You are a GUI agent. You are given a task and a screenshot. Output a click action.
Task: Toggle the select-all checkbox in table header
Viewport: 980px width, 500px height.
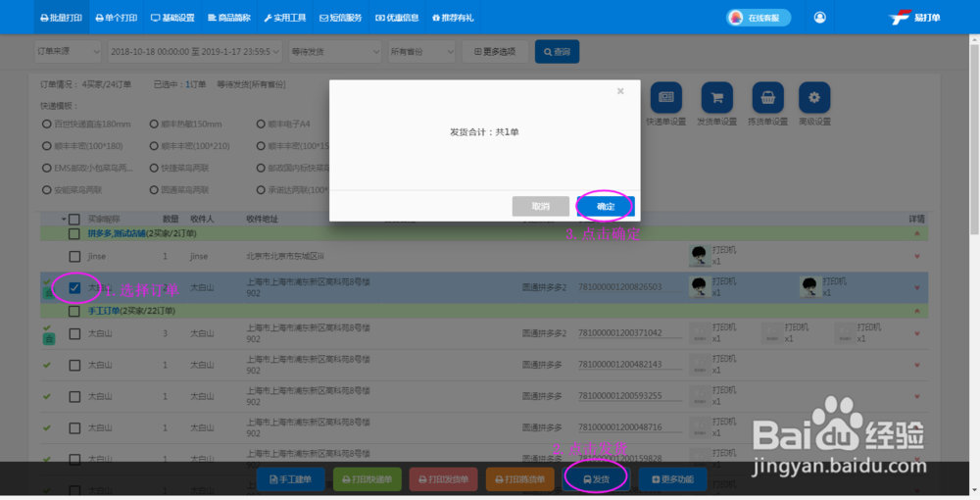click(74, 220)
